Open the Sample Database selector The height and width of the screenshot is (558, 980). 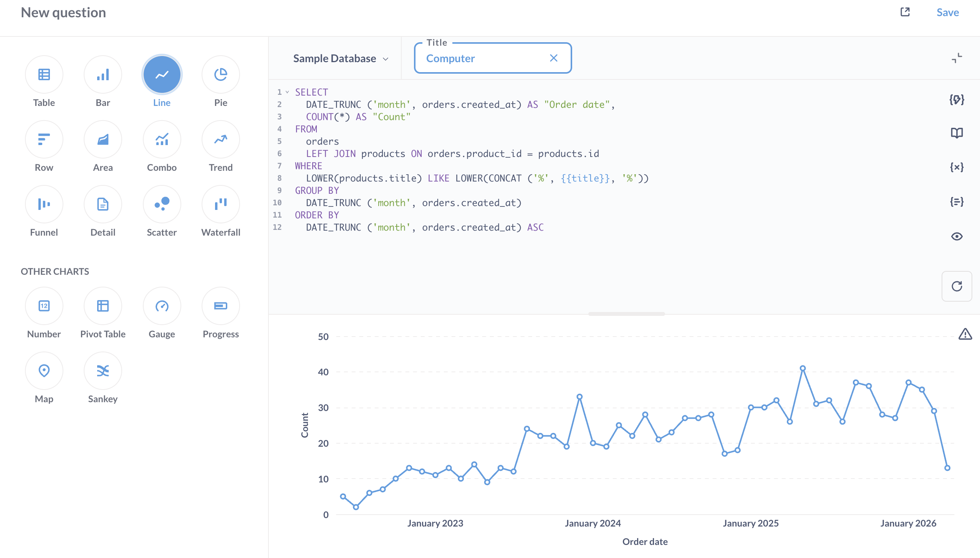[340, 58]
